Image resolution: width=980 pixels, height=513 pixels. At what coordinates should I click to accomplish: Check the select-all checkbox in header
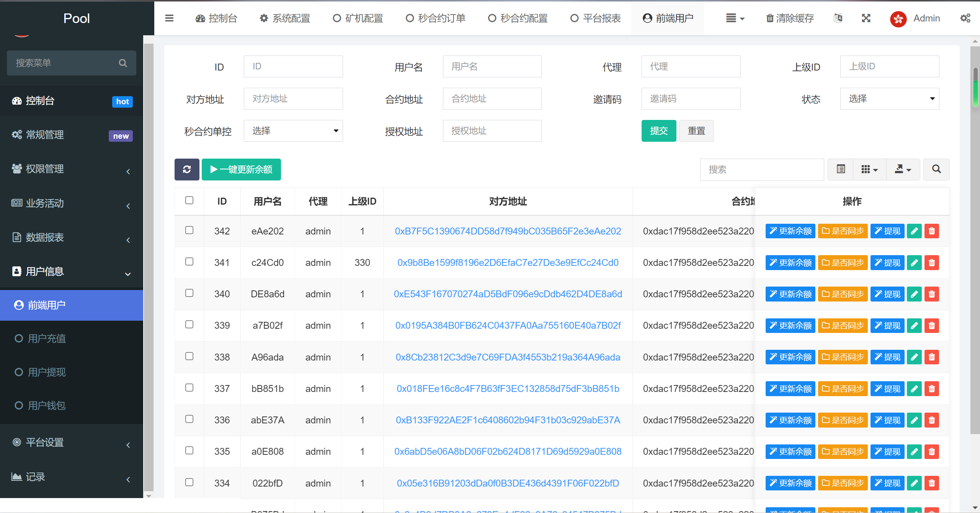coord(189,200)
